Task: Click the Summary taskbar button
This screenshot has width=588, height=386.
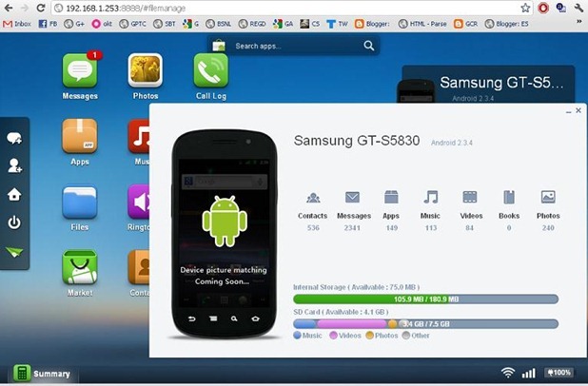Action: click(42, 374)
